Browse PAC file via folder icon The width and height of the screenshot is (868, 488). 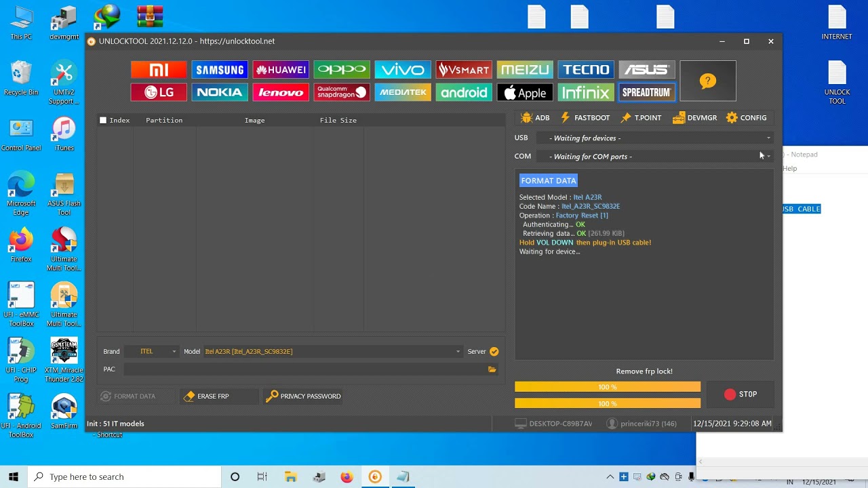[492, 369]
